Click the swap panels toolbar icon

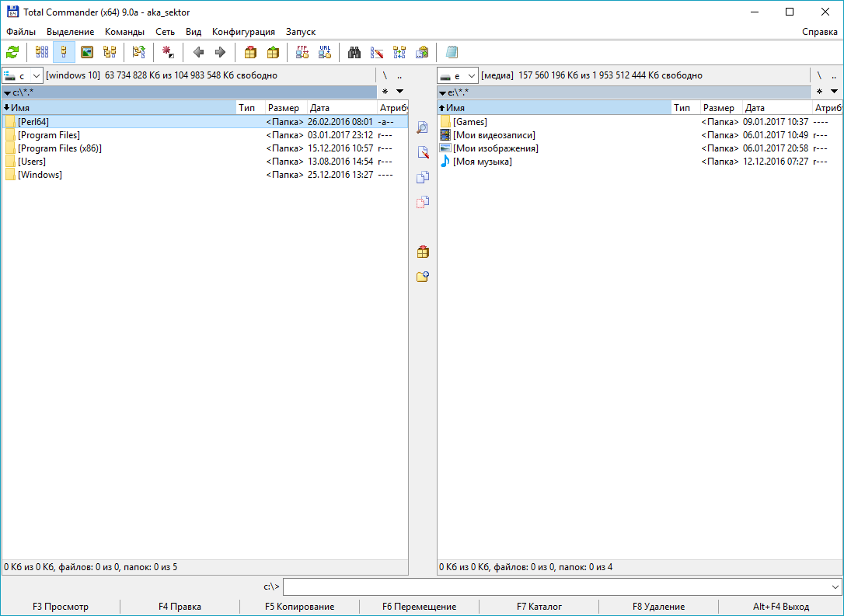(x=139, y=52)
